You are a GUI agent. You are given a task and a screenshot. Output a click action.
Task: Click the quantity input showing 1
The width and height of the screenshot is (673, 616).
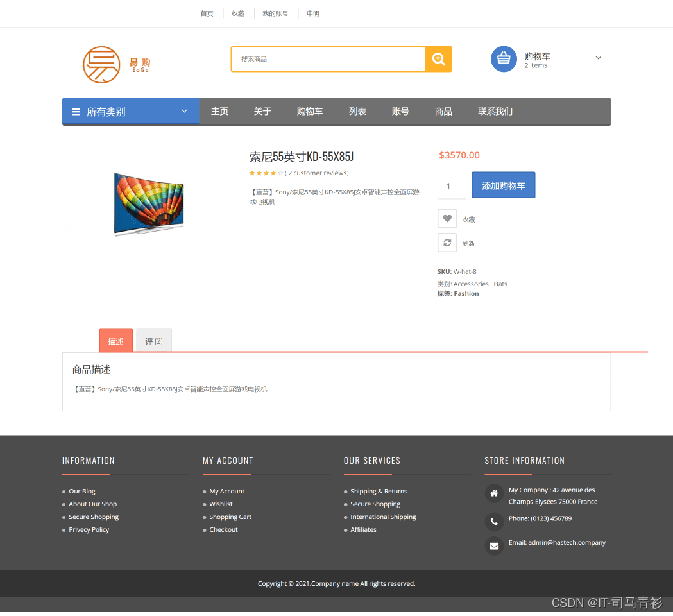pos(452,186)
